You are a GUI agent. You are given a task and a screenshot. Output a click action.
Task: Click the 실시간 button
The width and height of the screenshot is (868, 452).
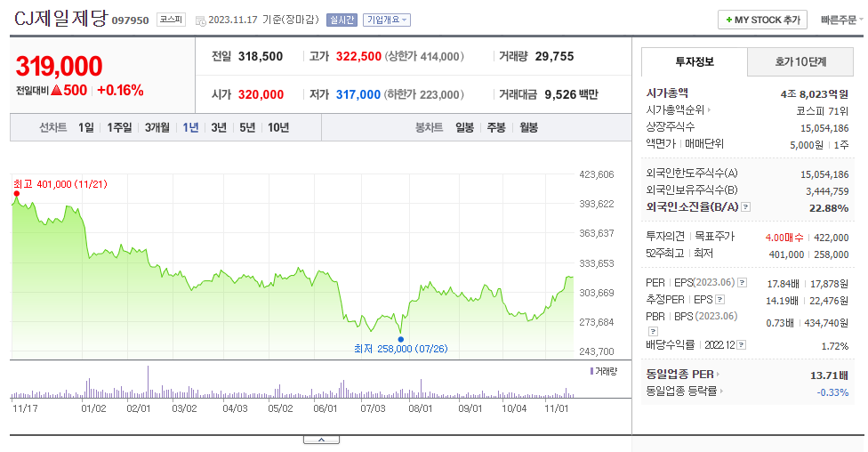click(x=342, y=20)
